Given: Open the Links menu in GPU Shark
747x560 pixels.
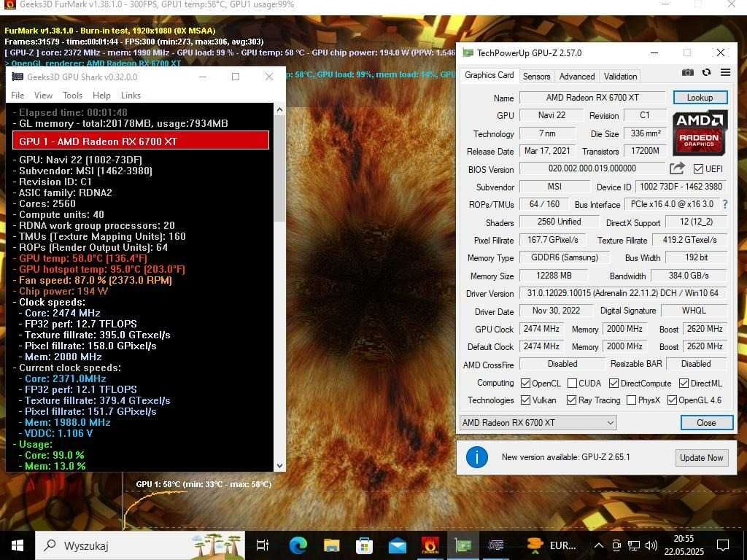Looking at the screenshot, I should 131,96.
